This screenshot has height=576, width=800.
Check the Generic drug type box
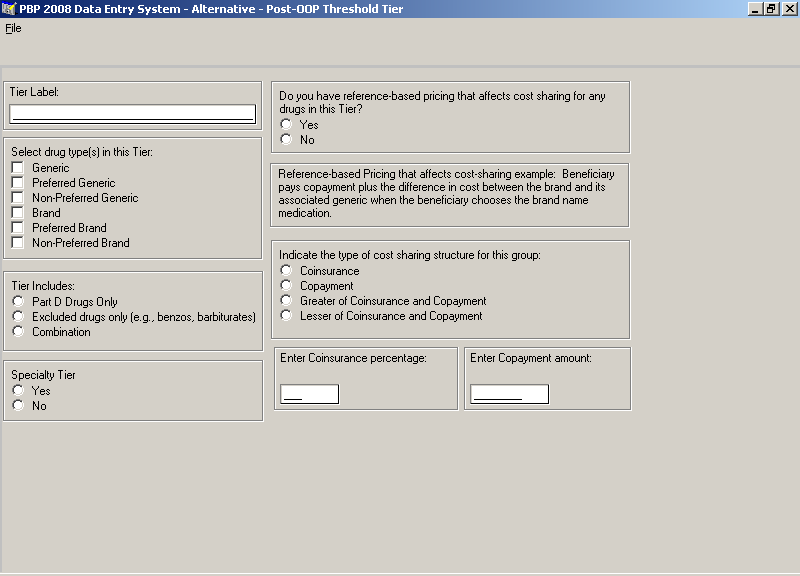click(18, 168)
